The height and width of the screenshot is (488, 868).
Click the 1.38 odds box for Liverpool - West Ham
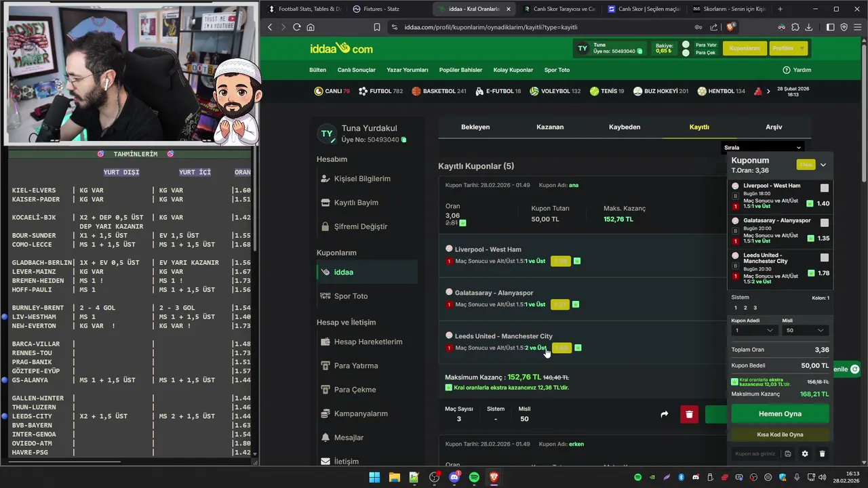point(560,261)
